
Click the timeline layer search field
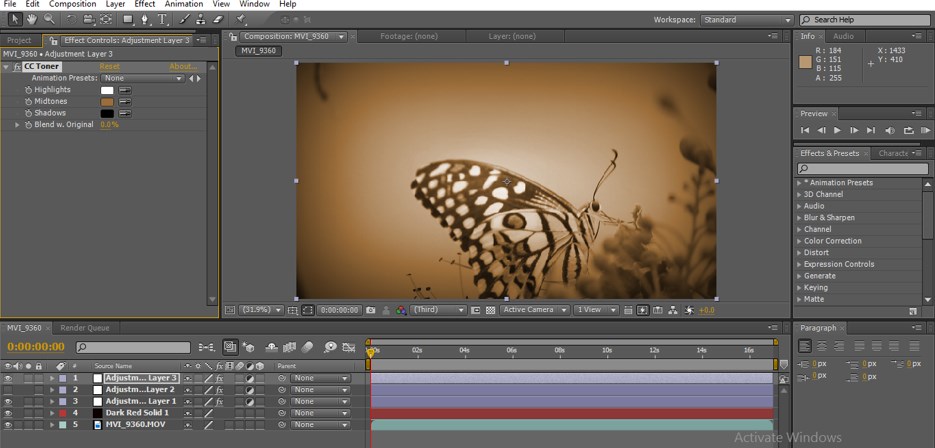[135, 347]
